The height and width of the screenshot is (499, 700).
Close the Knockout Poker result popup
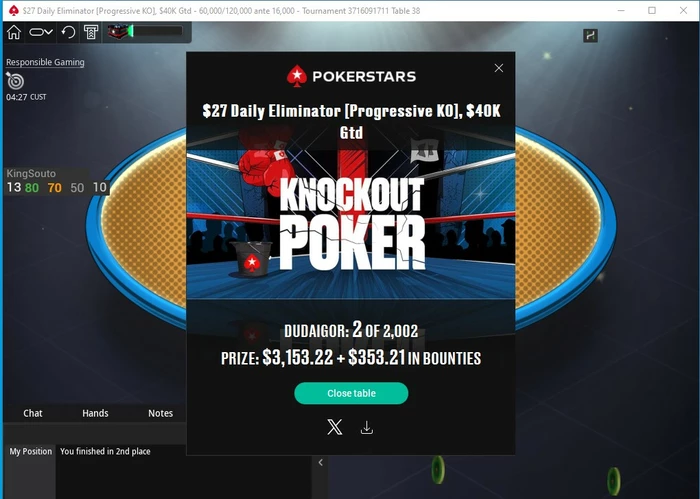click(x=499, y=68)
